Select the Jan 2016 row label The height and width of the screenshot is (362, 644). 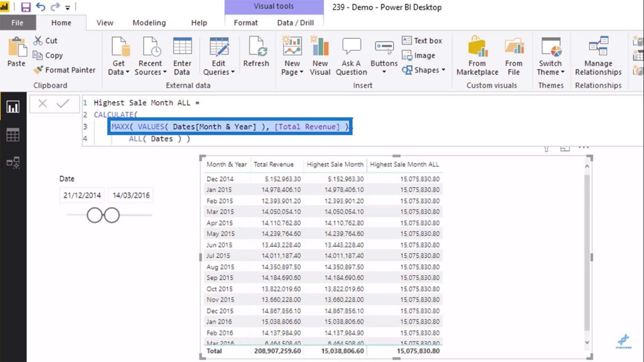(x=219, y=322)
